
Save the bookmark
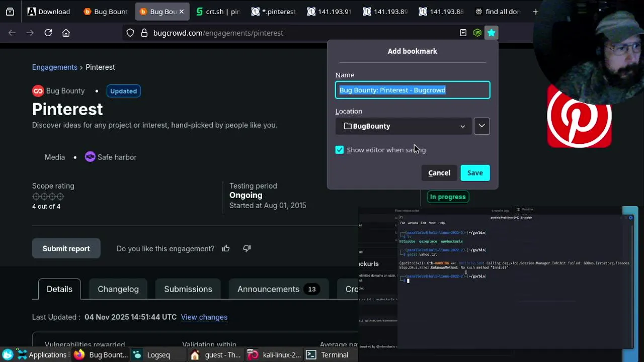coord(475,173)
